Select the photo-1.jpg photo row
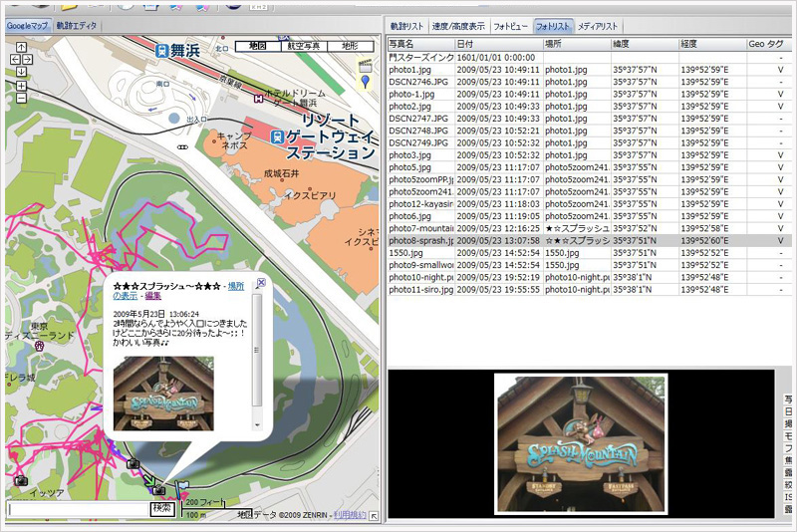797x532 pixels. pyautogui.click(x=590, y=94)
